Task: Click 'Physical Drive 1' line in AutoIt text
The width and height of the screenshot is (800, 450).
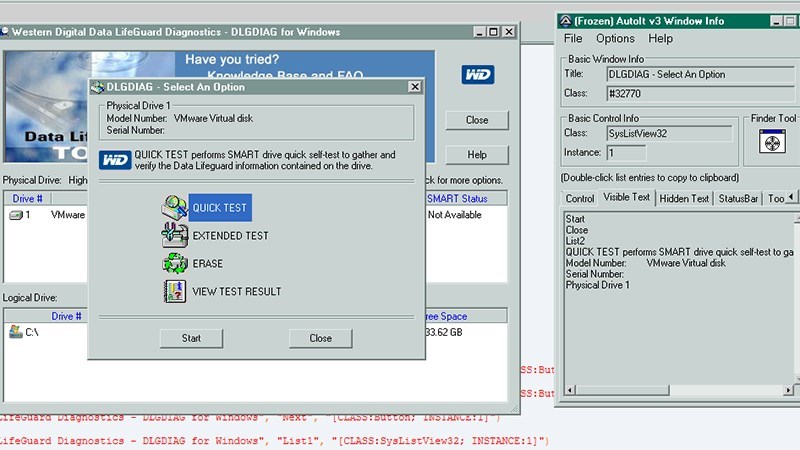Action: point(597,285)
